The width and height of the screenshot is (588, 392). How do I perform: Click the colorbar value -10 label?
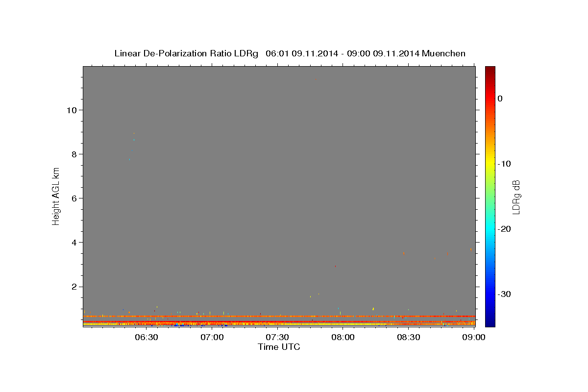[504, 164]
